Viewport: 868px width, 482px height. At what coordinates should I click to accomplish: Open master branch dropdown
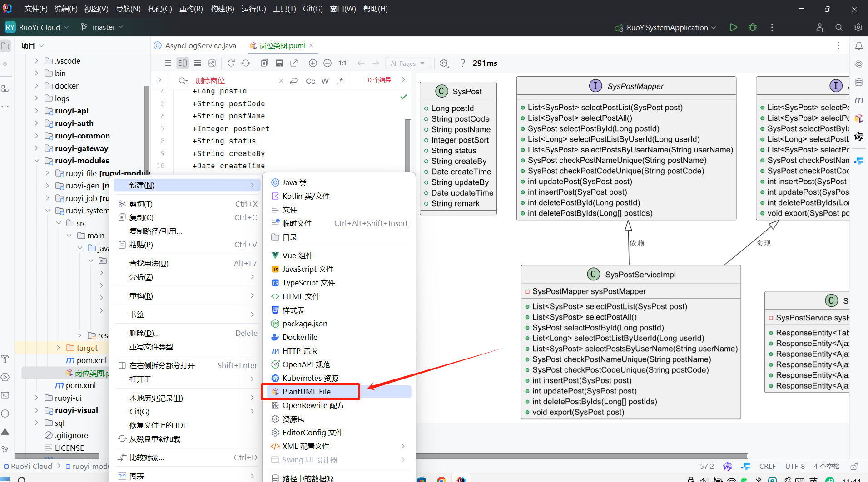pos(103,27)
